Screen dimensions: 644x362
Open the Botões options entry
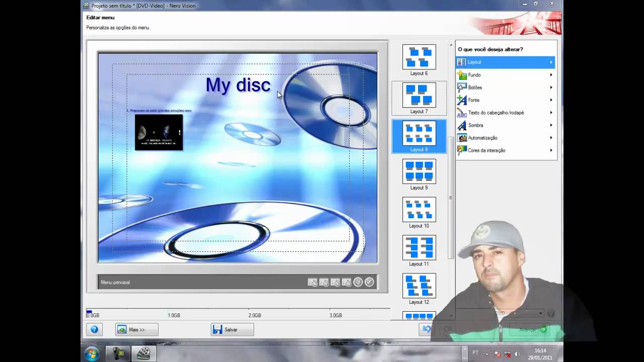click(x=505, y=87)
